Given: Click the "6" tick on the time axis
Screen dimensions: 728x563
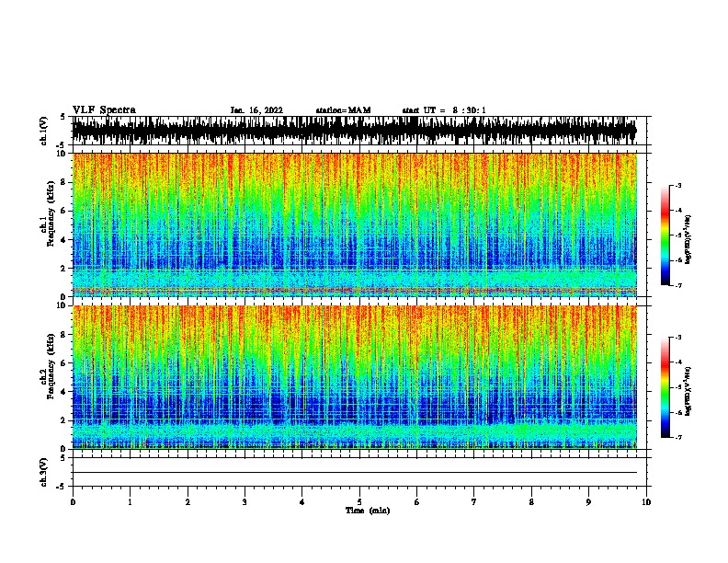Looking at the screenshot, I should (x=417, y=502).
